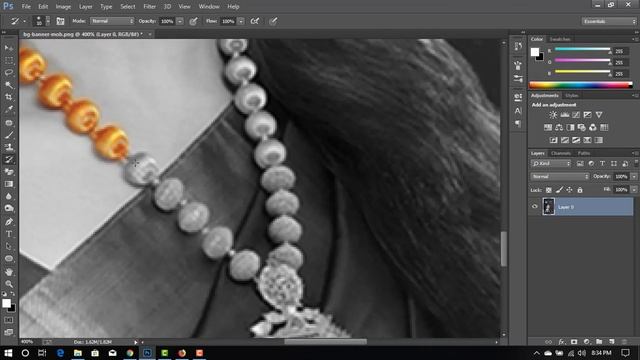
Task: Open options bar Opacity slider arrow
Action: coord(180,21)
